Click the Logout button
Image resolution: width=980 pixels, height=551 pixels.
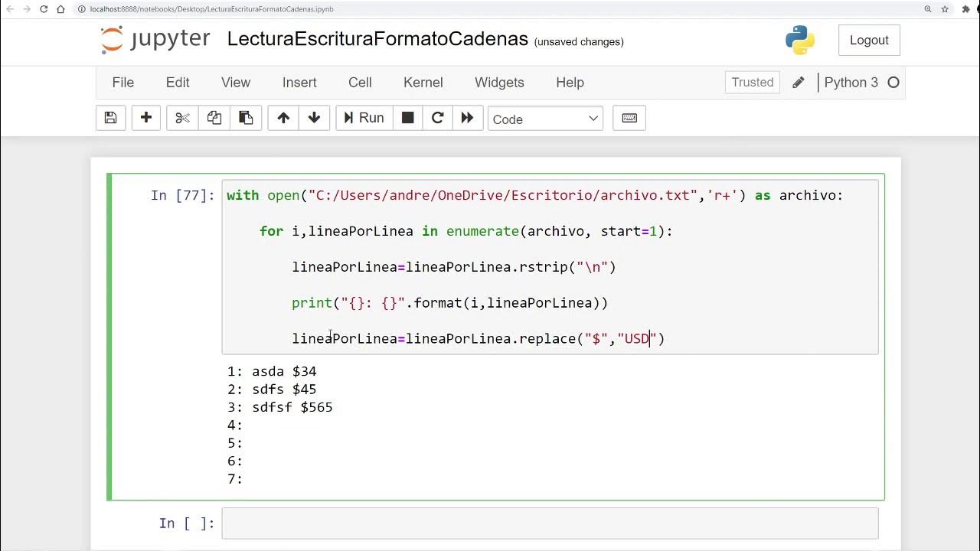click(869, 41)
